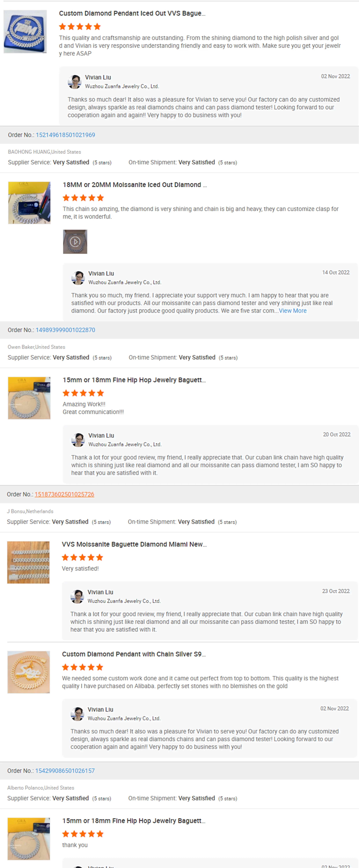This screenshot has width=359, height=868.
Task: Open order number 152149618501021969
Action: coord(65,135)
